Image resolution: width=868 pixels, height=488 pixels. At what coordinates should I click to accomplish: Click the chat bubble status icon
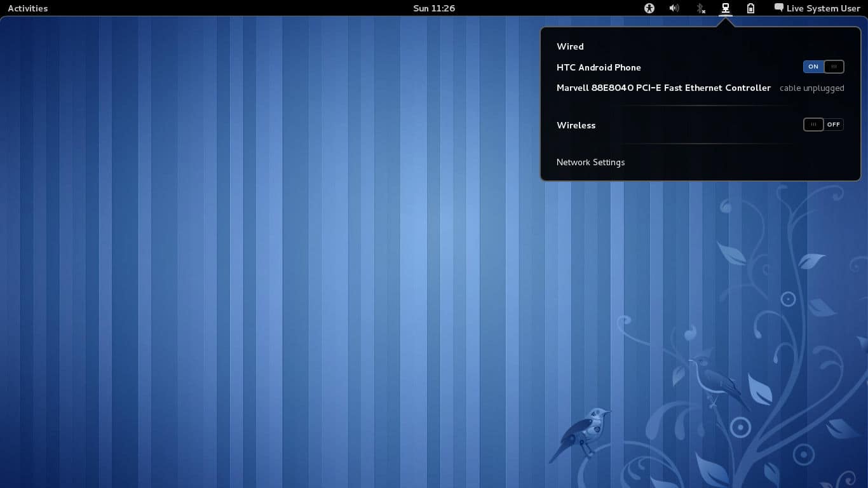tap(778, 8)
